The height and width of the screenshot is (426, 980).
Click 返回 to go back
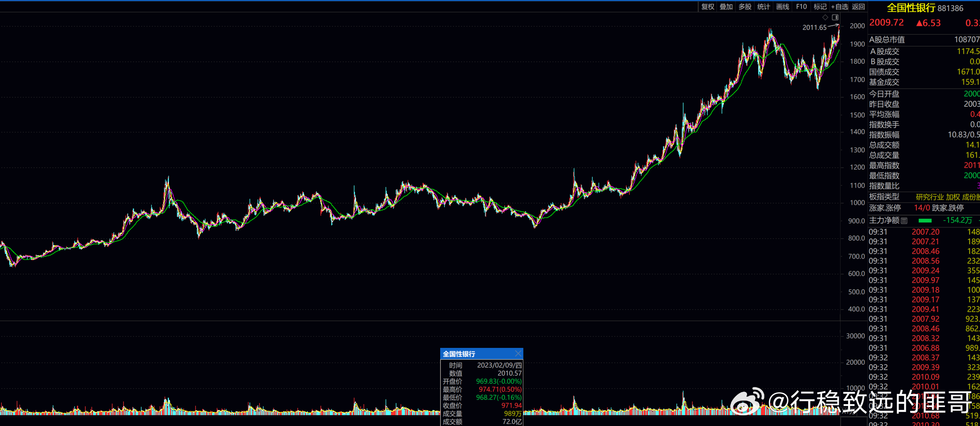point(858,7)
